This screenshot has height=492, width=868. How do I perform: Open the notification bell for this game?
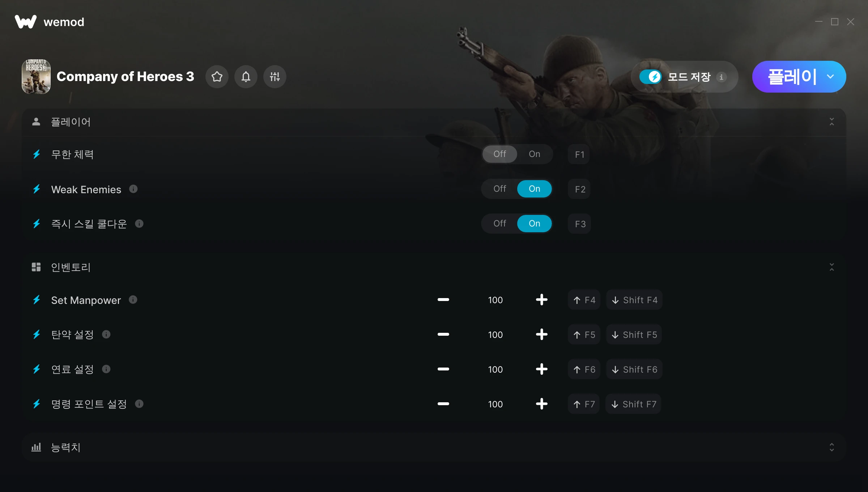click(246, 77)
